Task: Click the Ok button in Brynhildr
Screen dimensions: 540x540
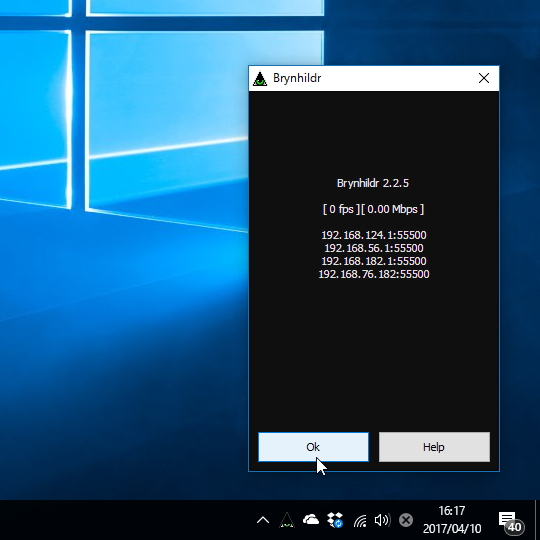Action: coord(313,447)
